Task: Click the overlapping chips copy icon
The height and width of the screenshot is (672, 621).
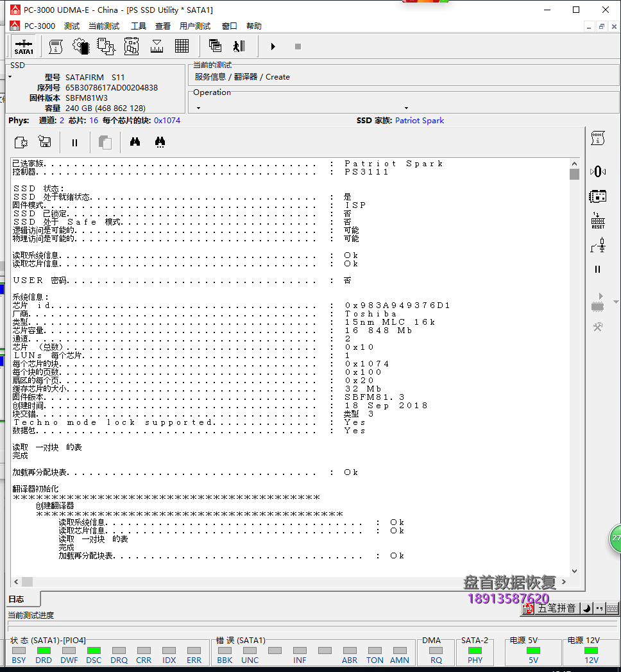Action: pyautogui.click(x=106, y=46)
